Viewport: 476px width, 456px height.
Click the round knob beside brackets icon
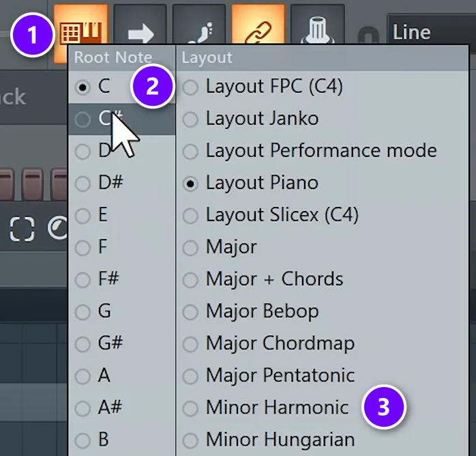pos(58,228)
